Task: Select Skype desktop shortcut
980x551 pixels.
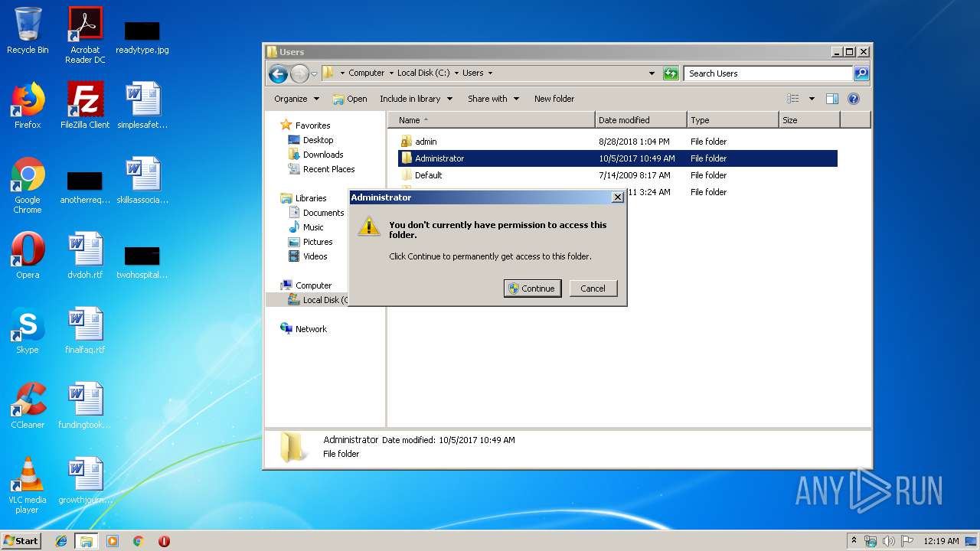Action: [28, 331]
